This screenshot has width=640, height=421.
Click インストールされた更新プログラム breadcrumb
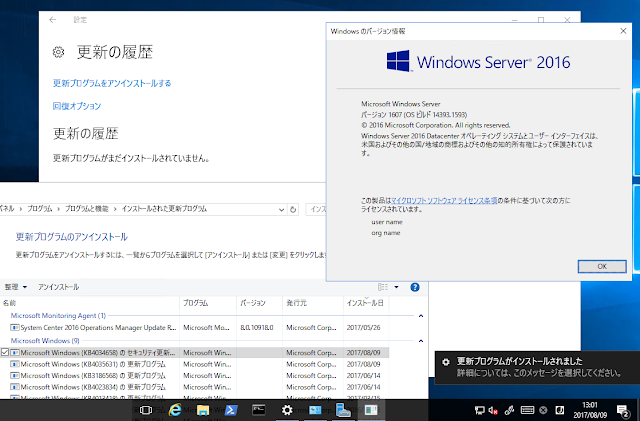tap(164, 209)
